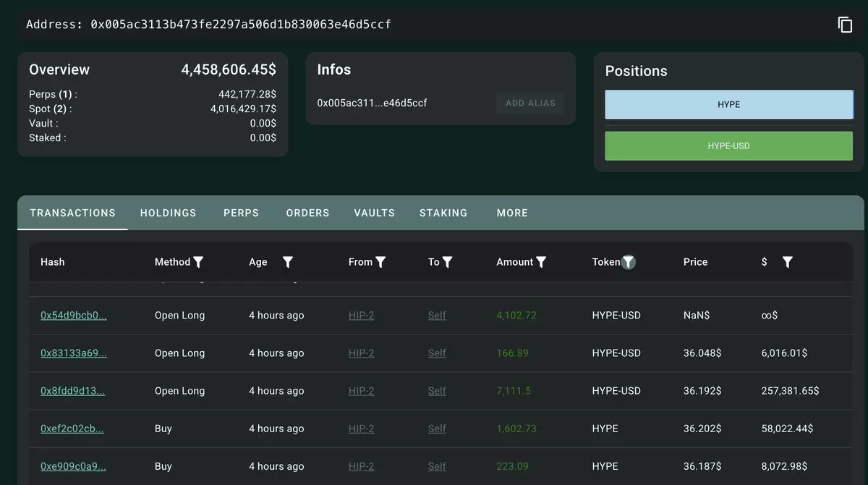Image resolution: width=868 pixels, height=485 pixels.
Task: Open the Amount column filter icon
Action: (541, 262)
